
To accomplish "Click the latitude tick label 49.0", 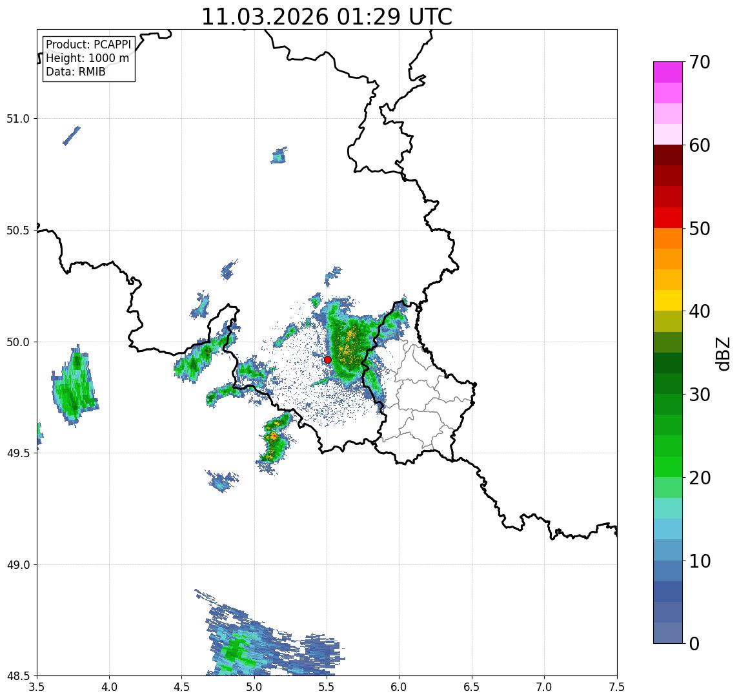I will [18, 564].
